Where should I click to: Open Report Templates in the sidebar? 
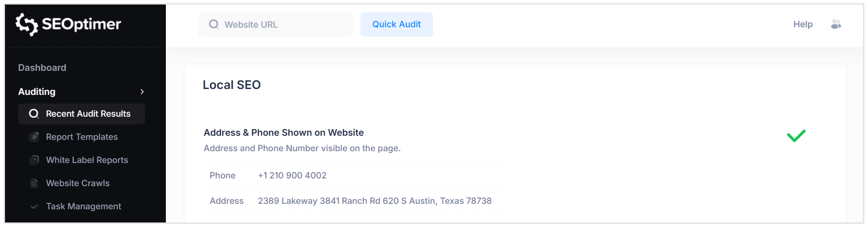coord(82,137)
